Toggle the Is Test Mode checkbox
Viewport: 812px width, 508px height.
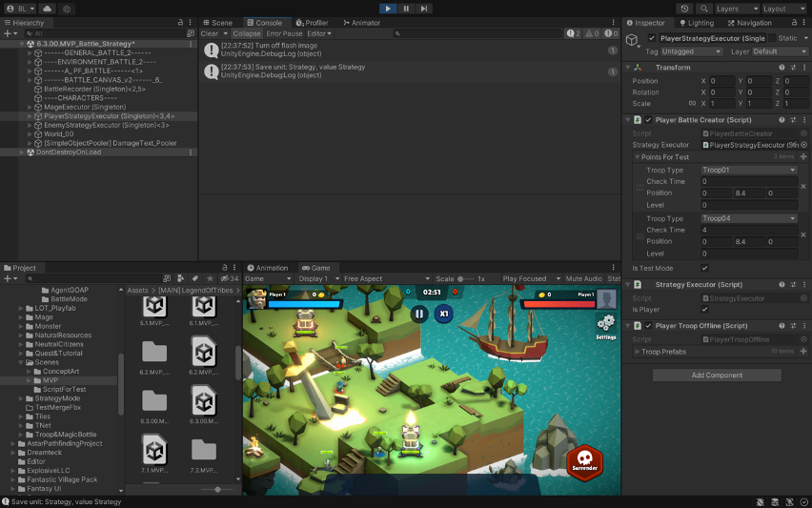pos(704,268)
